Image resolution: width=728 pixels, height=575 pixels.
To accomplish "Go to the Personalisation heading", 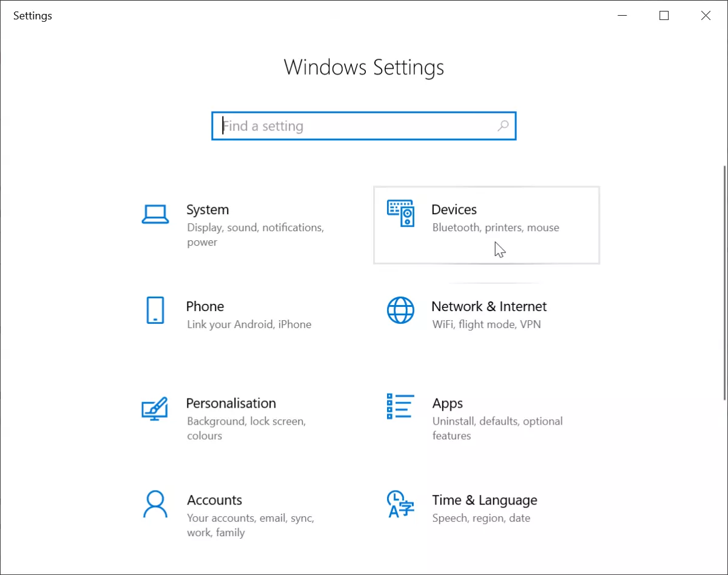I will click(231, 403).
